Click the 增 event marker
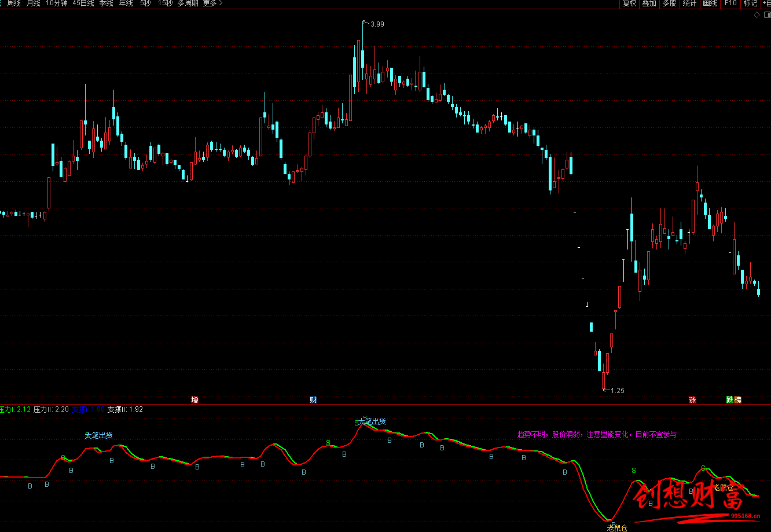This screenshot has width=771, height=532. [195, 399]
